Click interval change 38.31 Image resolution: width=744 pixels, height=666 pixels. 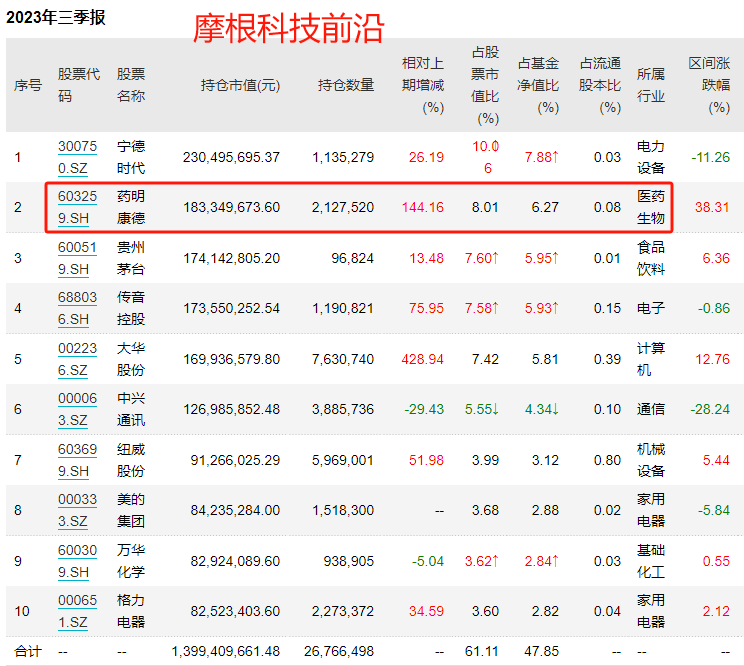pyautogui.click(x=712, y=207)
